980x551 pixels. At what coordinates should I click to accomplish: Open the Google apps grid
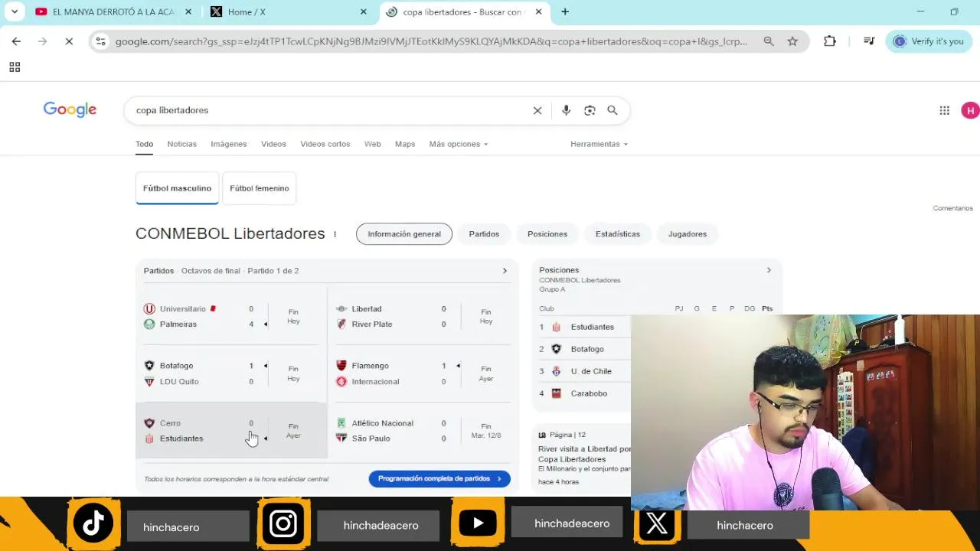[944, 110]
